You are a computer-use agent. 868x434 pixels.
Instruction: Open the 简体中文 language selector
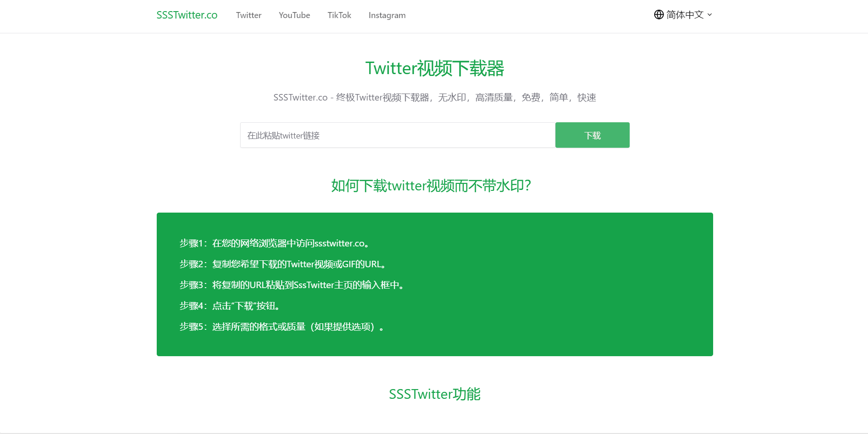[683, 15]
